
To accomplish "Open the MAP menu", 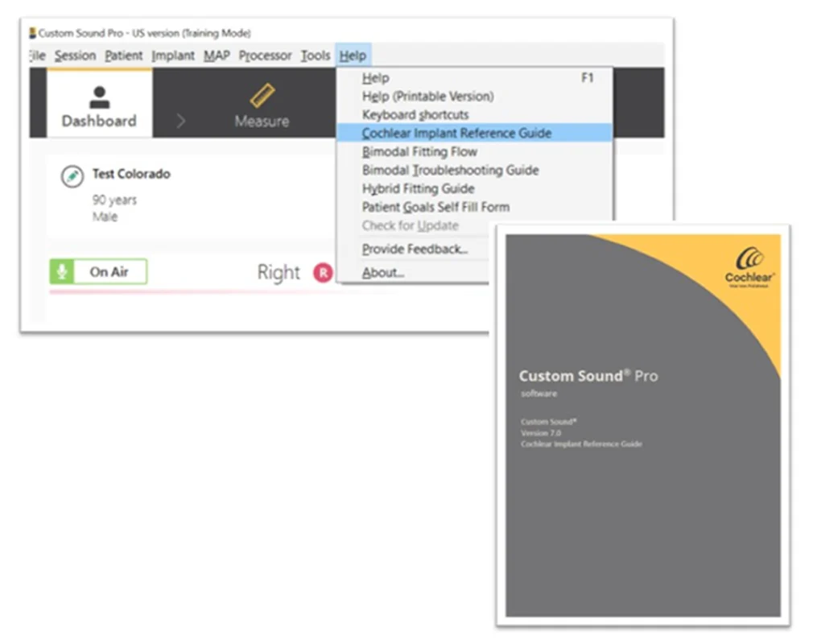I will [x=217, y=56].
